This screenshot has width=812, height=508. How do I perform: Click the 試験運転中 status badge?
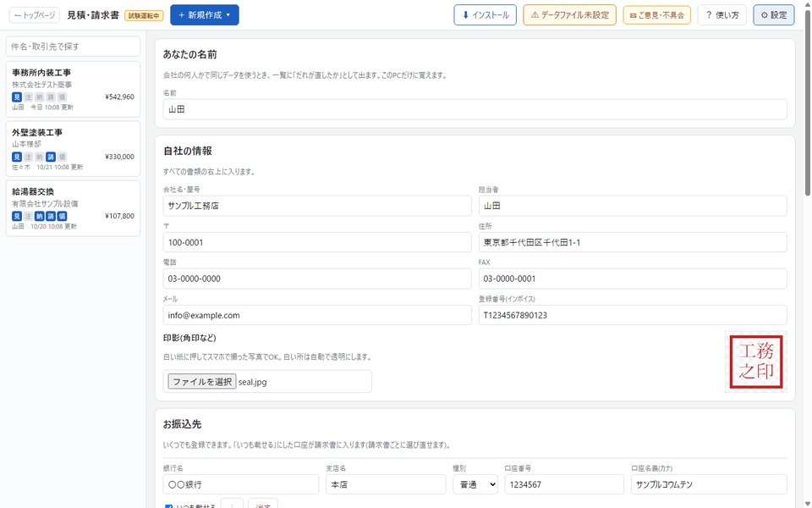tap(144, 15)
